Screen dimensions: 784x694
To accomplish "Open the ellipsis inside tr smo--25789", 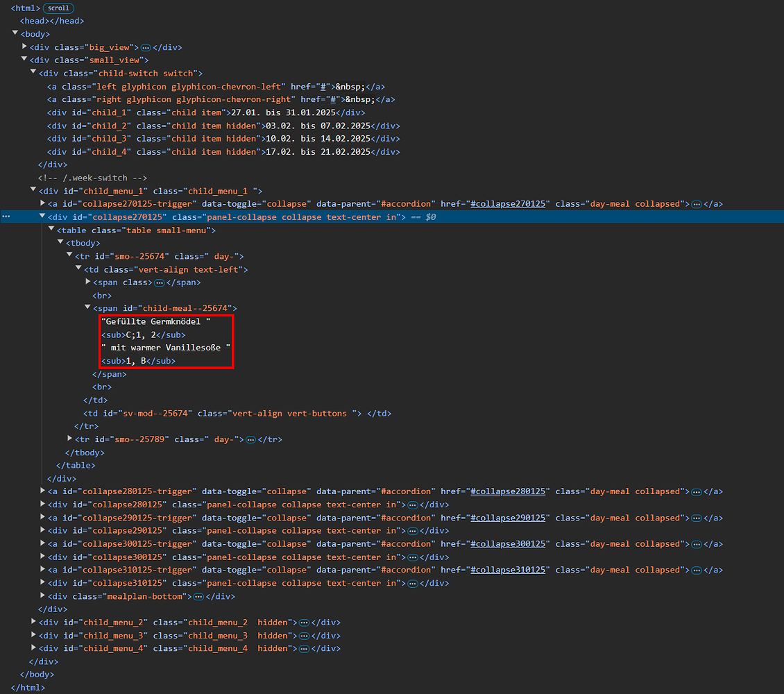I will point(251,439).
